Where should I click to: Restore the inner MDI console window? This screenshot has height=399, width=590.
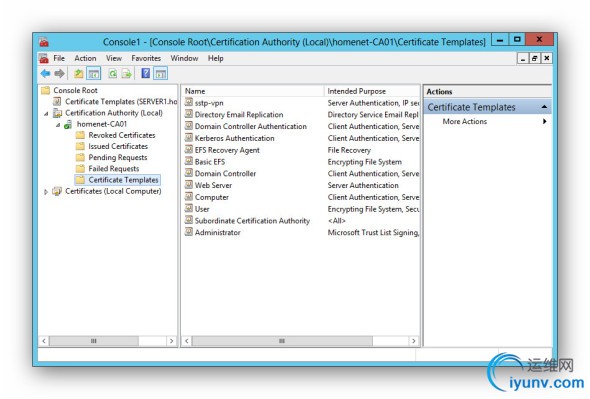(x=535, y=58)
